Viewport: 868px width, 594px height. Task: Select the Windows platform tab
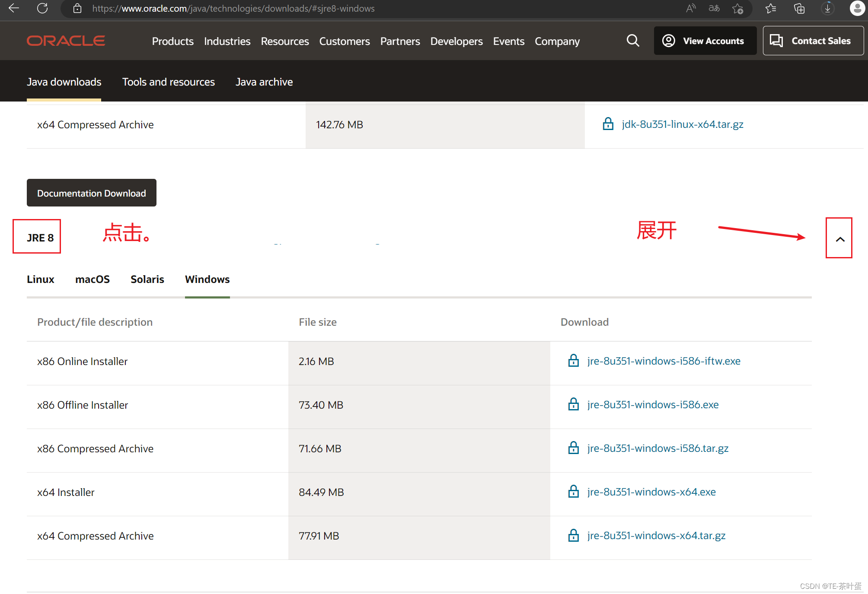[x=207, y=279]
